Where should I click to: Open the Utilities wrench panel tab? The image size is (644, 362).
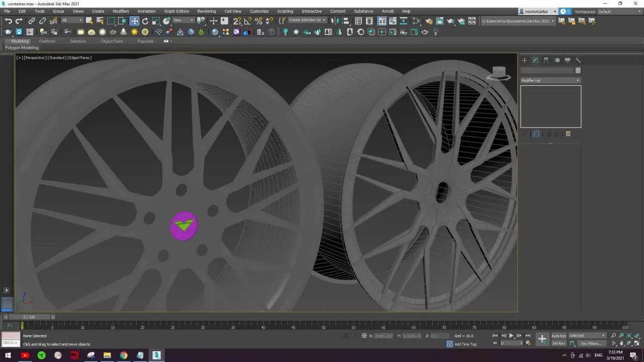(x=578, y=60)
